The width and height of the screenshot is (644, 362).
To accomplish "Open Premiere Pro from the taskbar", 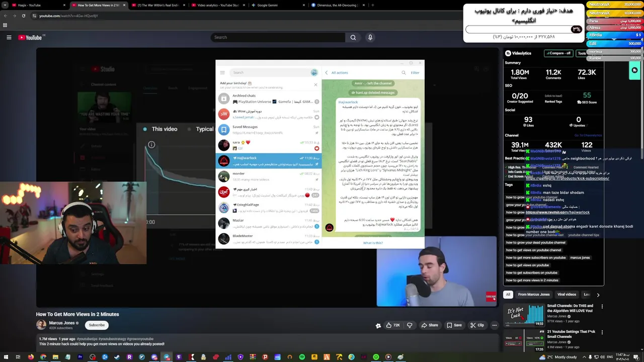I will point(80,357).
